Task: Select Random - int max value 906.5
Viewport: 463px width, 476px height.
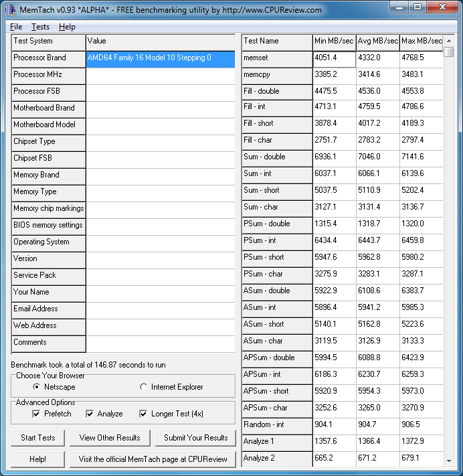Action: [422, 426]
